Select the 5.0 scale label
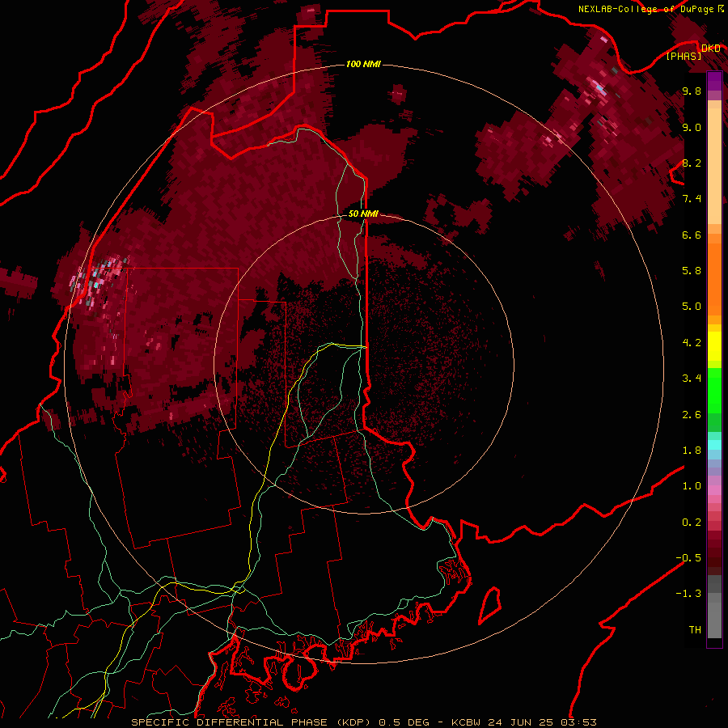This screenshot has width=728, height=728. (692, 307)
